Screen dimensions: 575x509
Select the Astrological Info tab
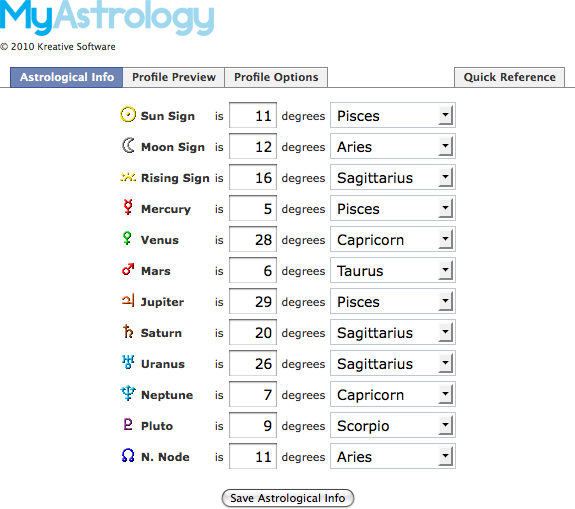click(67, 77)
